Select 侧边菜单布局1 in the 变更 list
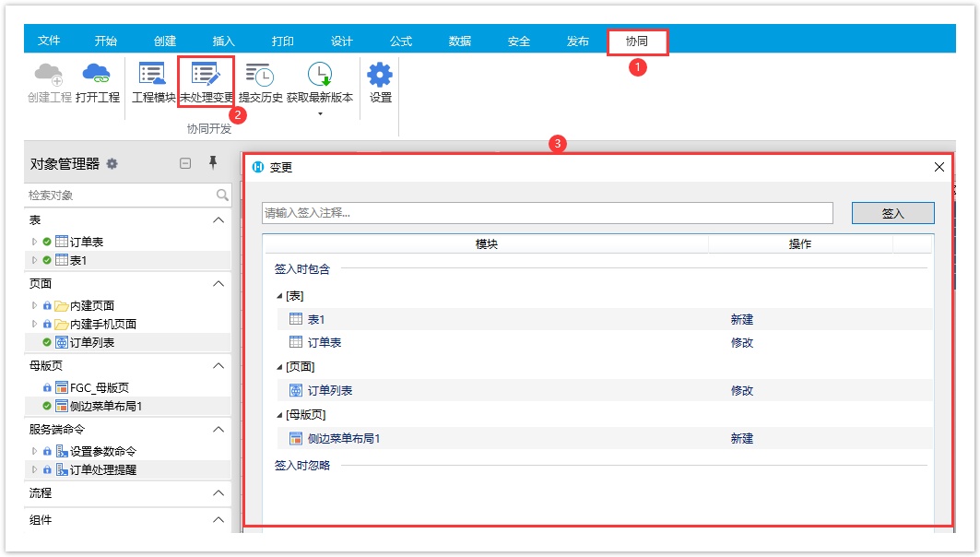Viewport: 980px width, 557px height. click(x=344, y=439)
